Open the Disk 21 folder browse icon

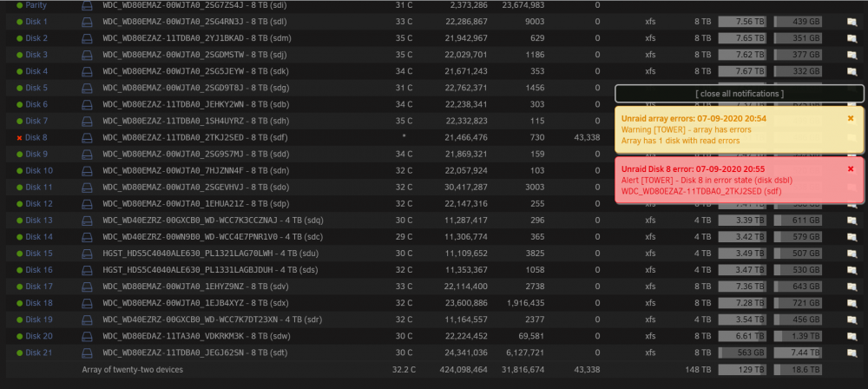click(x=852, y=353)
